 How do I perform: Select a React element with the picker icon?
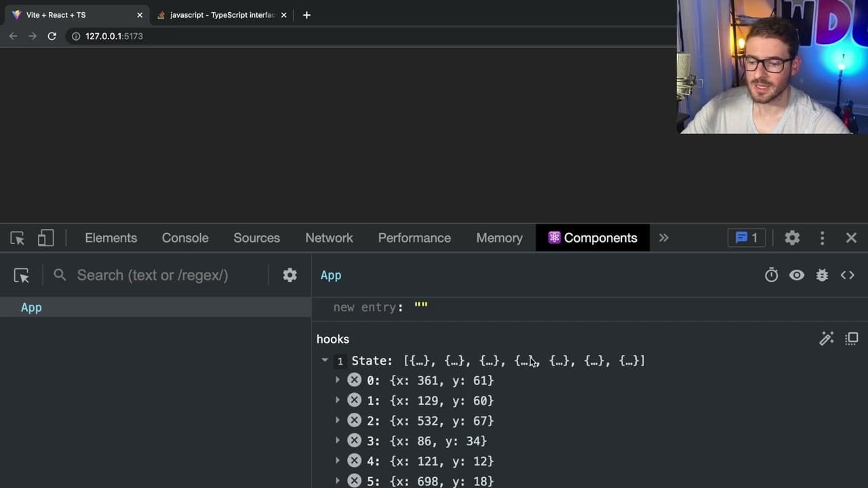pos(21,275)
